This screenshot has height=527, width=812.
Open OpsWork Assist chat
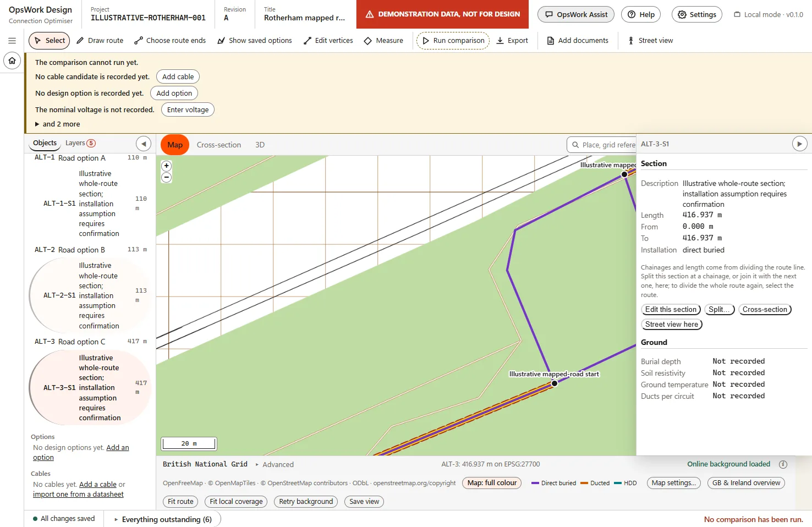pos(577,14)
